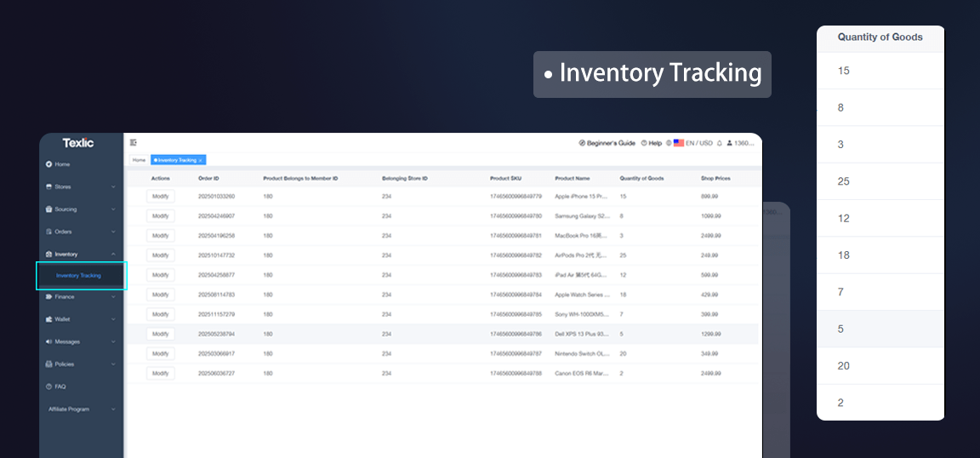Expand the Stores sidebar menu

pos(113,186)
